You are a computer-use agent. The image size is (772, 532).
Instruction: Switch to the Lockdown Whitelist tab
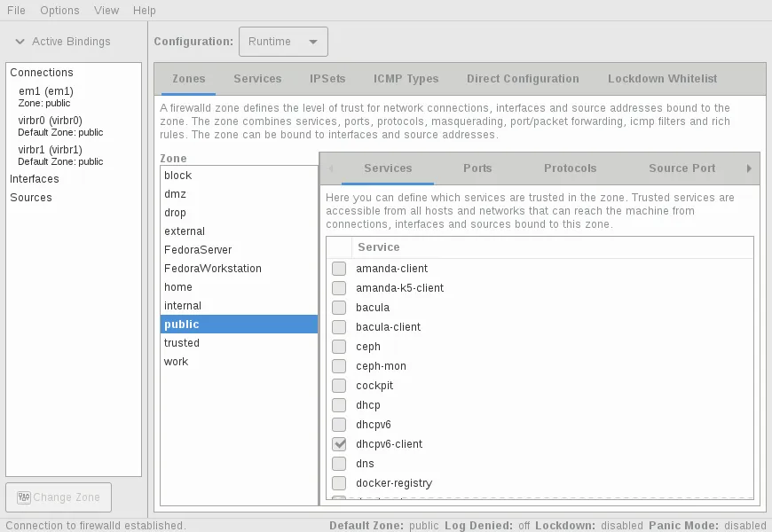pos(662,78)
